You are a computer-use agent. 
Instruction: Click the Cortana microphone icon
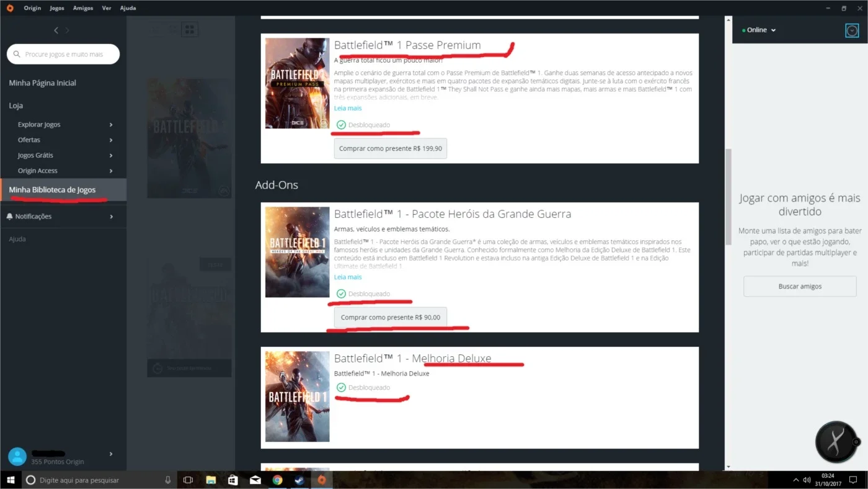(167, 480)
